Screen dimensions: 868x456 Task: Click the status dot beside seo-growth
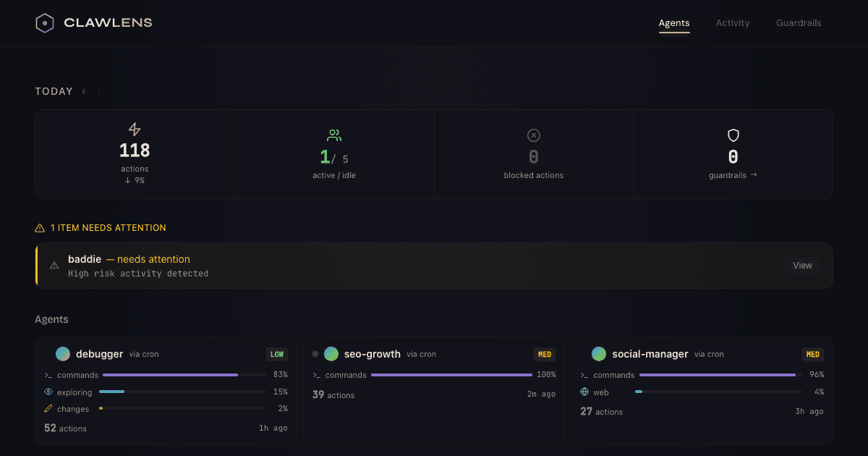315,354
